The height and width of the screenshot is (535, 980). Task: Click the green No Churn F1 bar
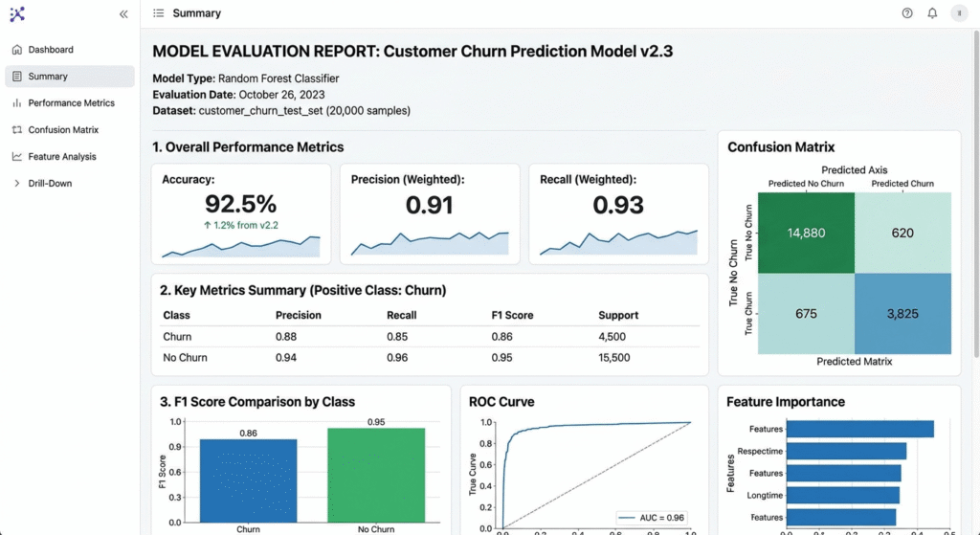(x=376, y=475)
